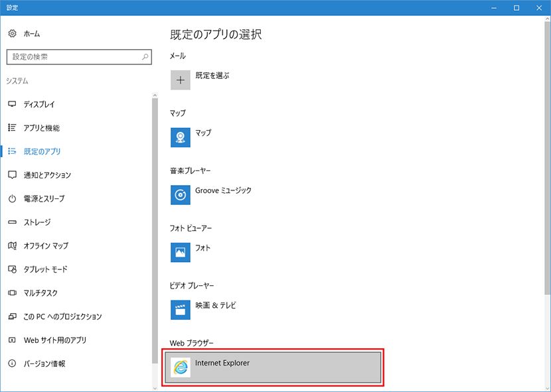Maximize the 設定 window

516,8
